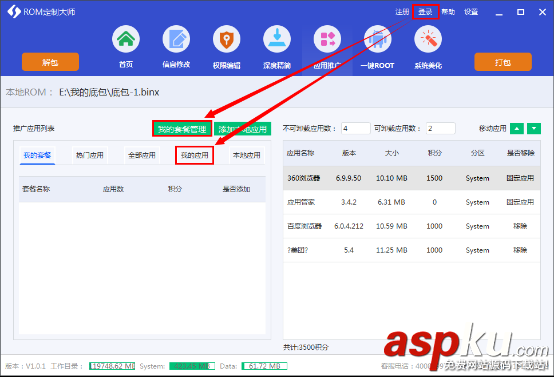This screenshot has height=377, width=554.
Task: Click 固定应用 in the 360浏览器 row
Action: (520, 178)
